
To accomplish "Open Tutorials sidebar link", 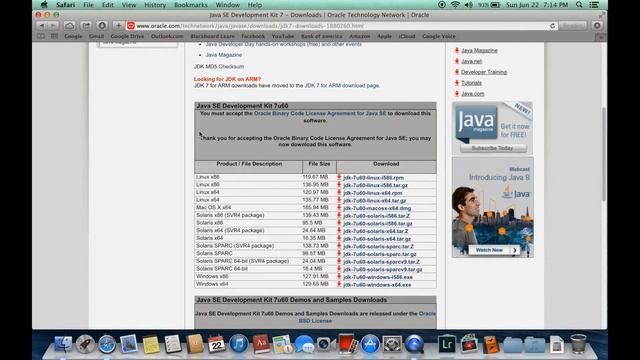I will (471, 83).
